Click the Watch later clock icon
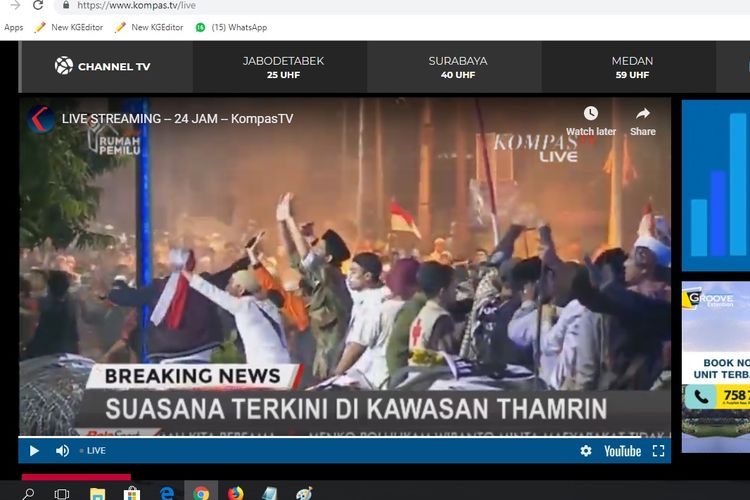The width and height of the screenshot is (750, 500). point(591,114)
